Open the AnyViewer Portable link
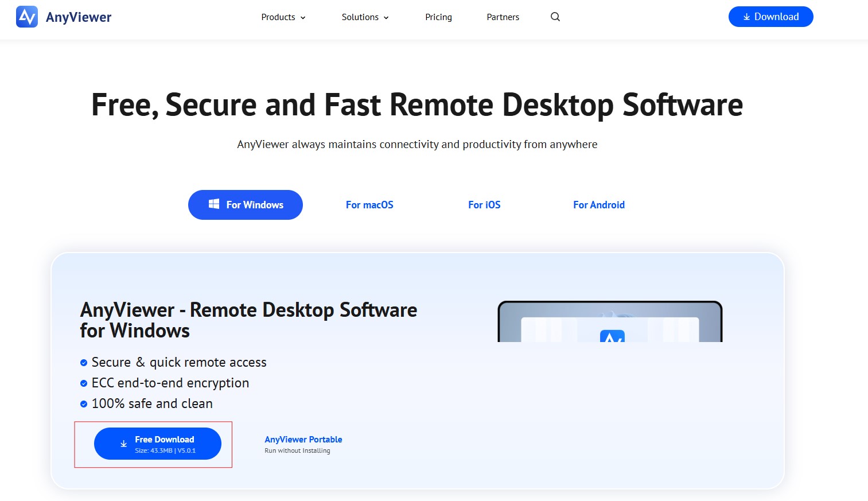This screenshot has width=868, height=501. pyautogui.click(x=303, y=440)
